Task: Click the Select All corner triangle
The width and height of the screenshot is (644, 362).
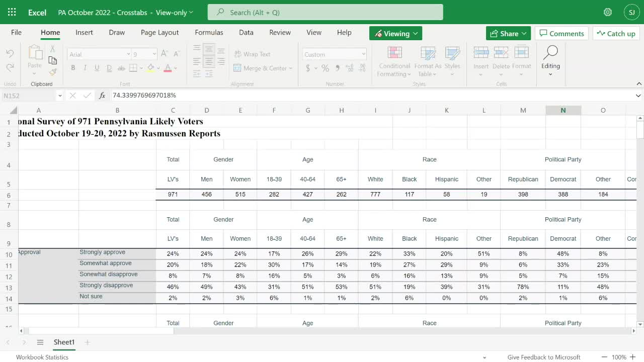Action: (x=14, y=111)
